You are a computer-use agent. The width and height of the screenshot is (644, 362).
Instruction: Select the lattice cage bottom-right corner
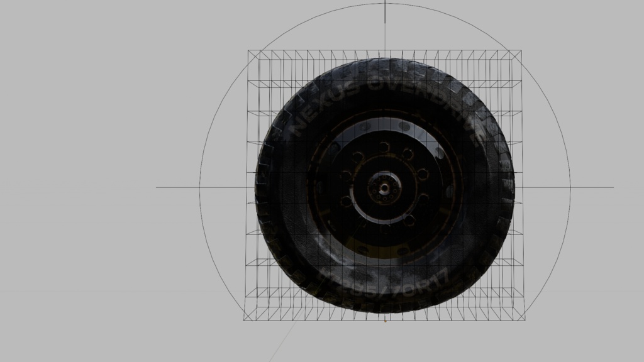click(525, 320)
